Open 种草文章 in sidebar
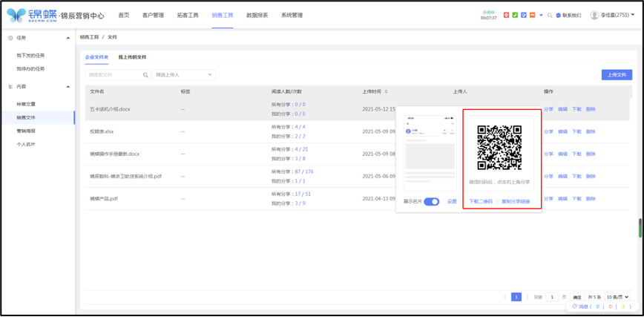The height and width of the screenshot is (317, 644). pyautogui.click(x=26, y=105)
